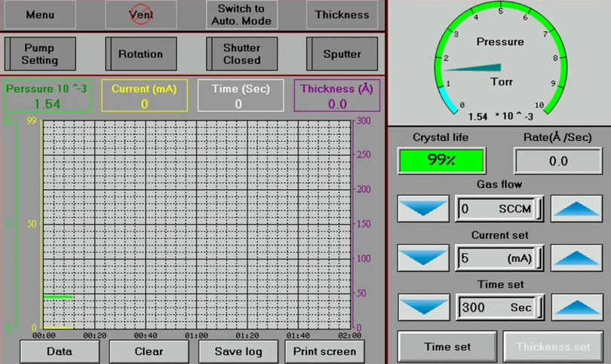Decrease gas flow with the down arrow

point(423,209)
